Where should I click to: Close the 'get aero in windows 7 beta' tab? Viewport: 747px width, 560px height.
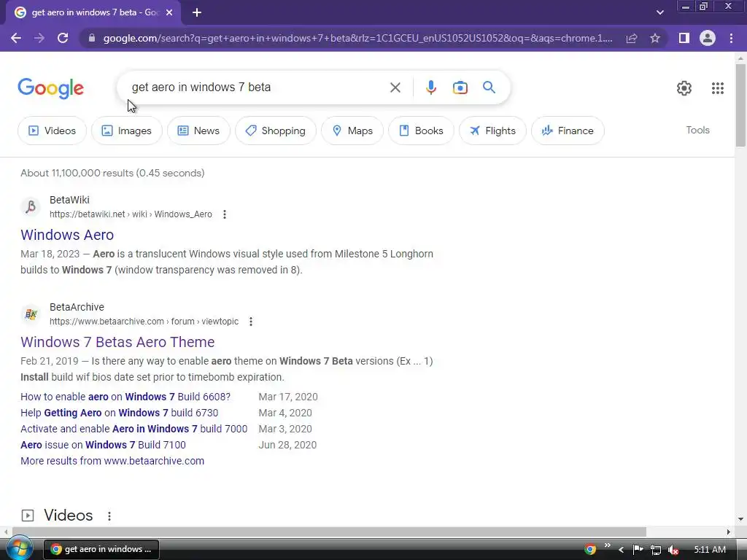pyautogui.click(x=169, y=12)
